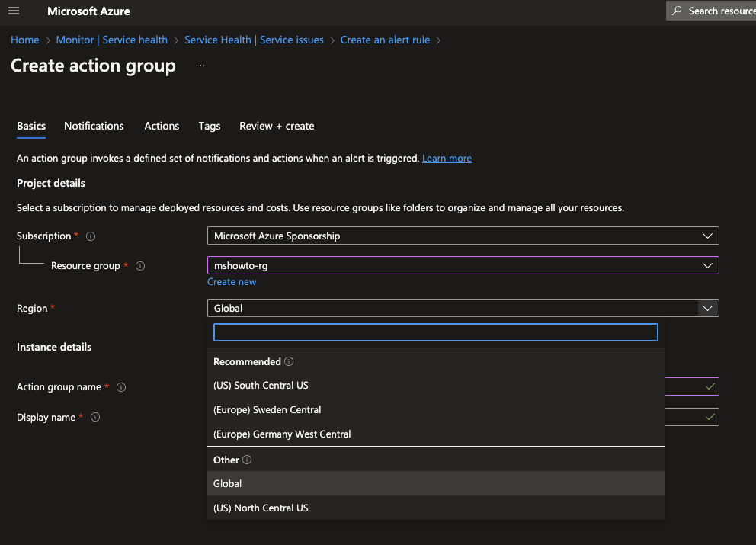
Task: Click the Recommended group heading
Action: (x=247, y=362)
